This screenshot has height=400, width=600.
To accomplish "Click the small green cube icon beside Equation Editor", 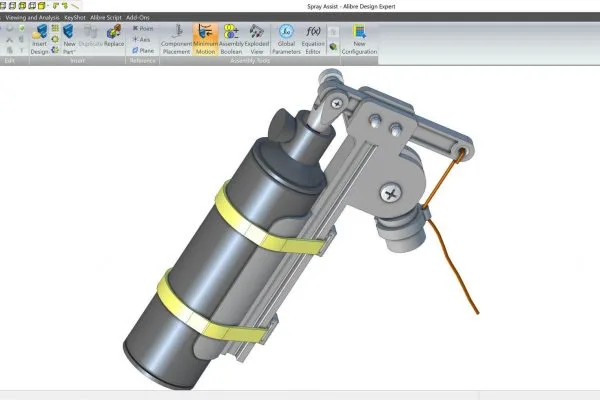I will (x=333, y=47).
